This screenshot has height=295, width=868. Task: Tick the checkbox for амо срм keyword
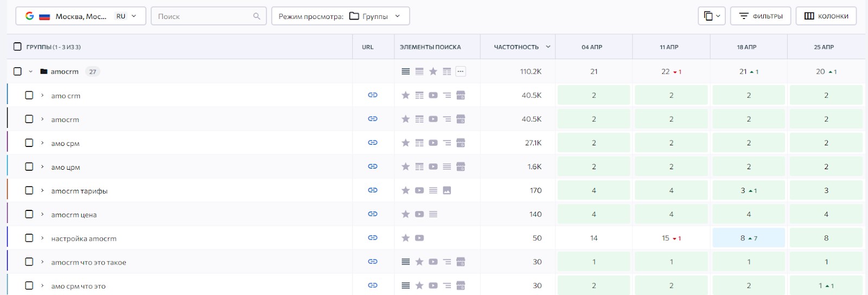click(x=29, y=143)
